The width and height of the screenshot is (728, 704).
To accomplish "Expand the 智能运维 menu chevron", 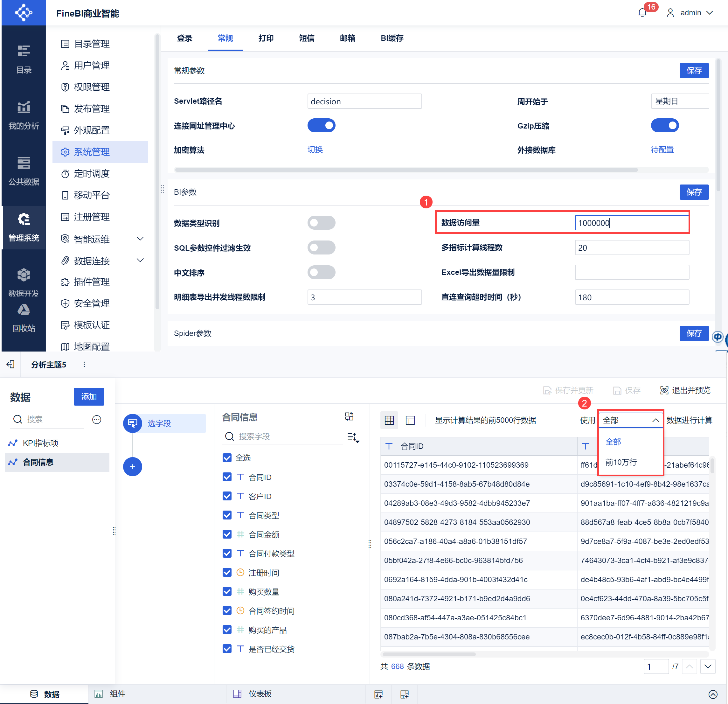I will [140, 239].
